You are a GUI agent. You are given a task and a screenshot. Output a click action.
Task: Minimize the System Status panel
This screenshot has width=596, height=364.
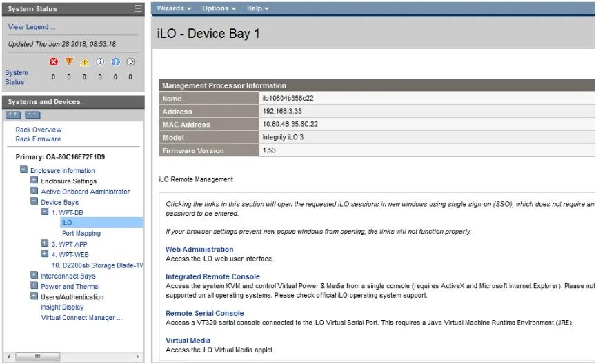(138, 9)
